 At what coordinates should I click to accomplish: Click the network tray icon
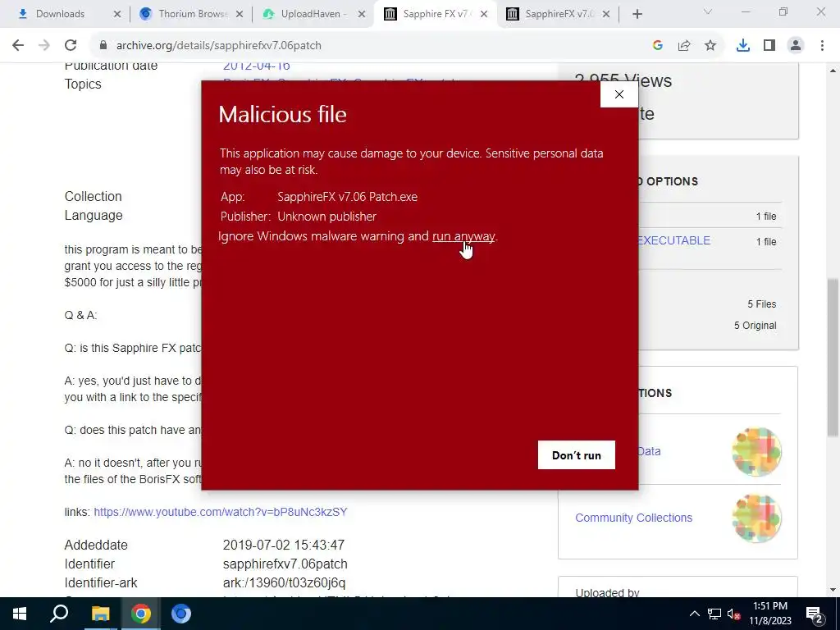coord(714,614)
